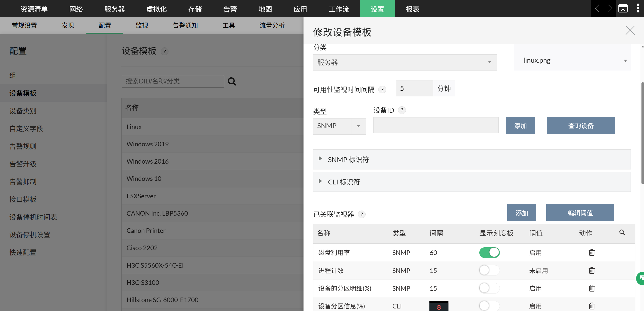Delete the 磁盘利用率 monitor

pyautogui.click(x=592, y=252)
